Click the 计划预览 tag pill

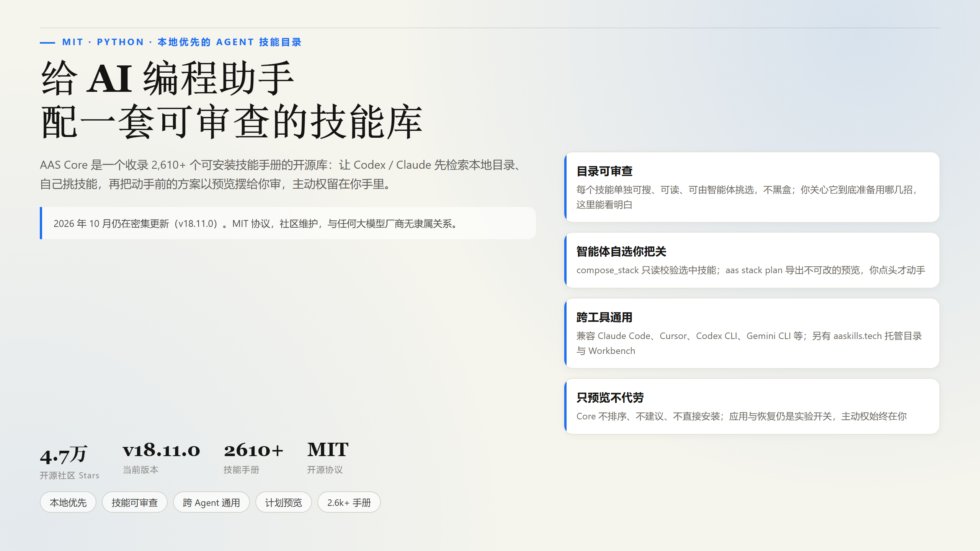[x=284, y=502]
